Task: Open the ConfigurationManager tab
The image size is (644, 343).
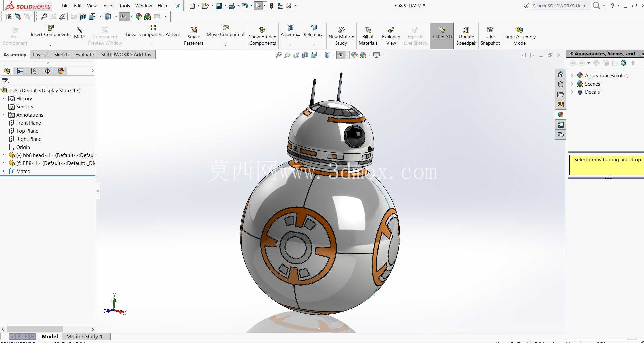Action: (34, 71)
